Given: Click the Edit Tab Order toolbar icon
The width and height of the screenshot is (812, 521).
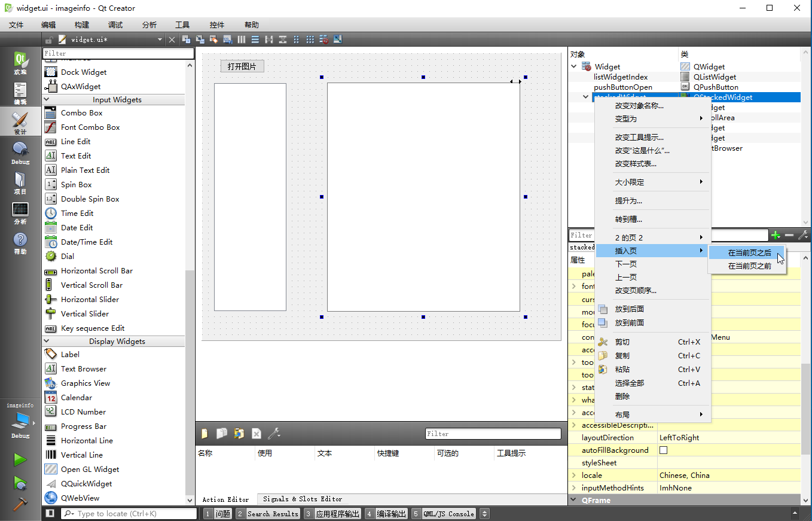Looking at the screenshot, I should point(227,39).
